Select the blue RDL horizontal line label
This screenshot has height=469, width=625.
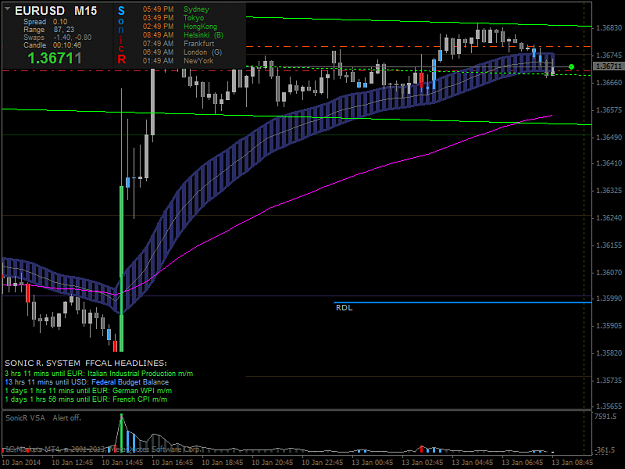click(344, 308)
